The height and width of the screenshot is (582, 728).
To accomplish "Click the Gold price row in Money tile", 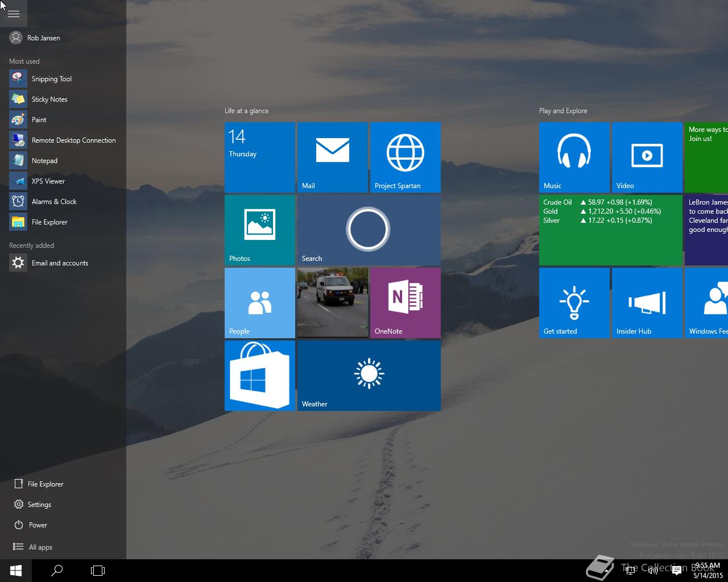I will pyautogui.click(x=602, y=211).
